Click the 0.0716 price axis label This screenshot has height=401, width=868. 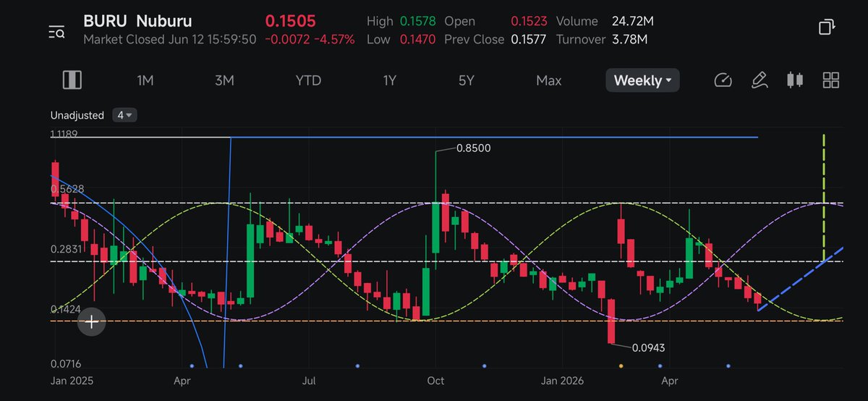point(64,363)
